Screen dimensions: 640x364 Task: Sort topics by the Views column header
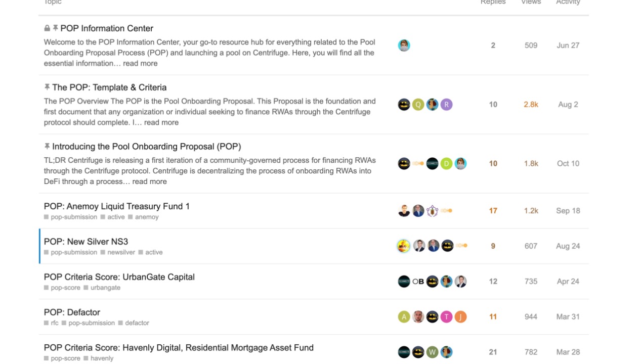[531, 3]
